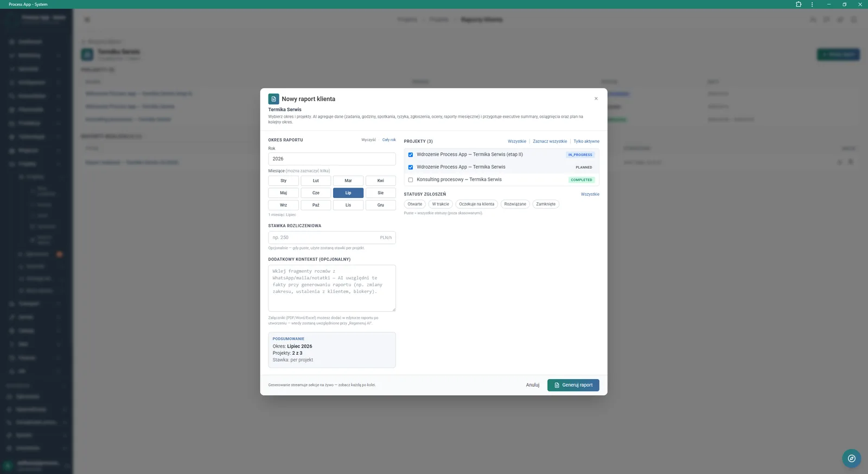The height and width of the screenshot is (474, 868).
Task: Click Wszystkie link in Statusy zgłoszeń
Action: (x=590, y=194)
